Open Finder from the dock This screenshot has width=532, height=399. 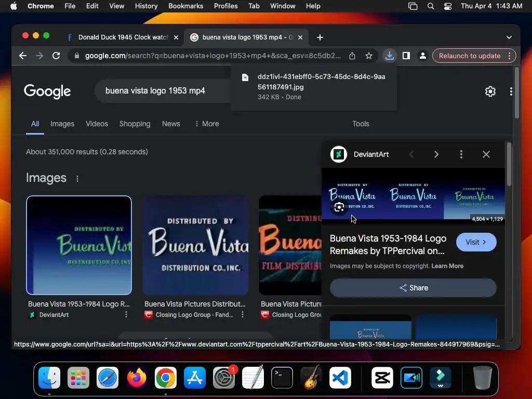point(49,378)
